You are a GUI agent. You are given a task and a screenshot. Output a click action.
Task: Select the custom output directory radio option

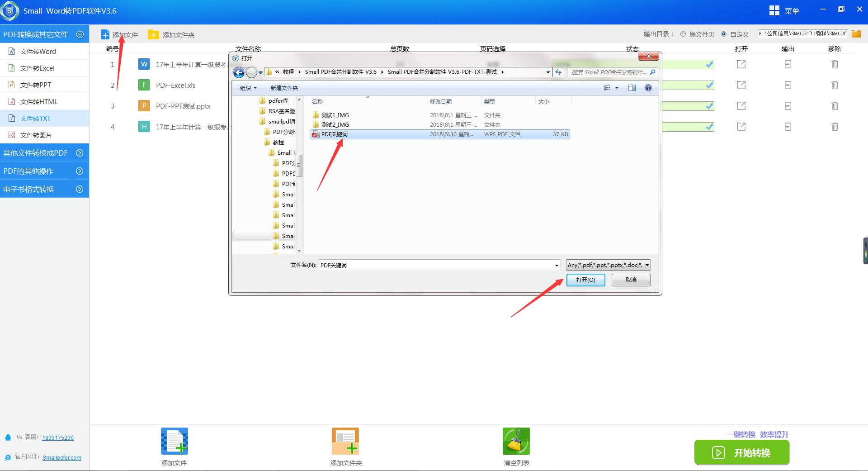724,34
